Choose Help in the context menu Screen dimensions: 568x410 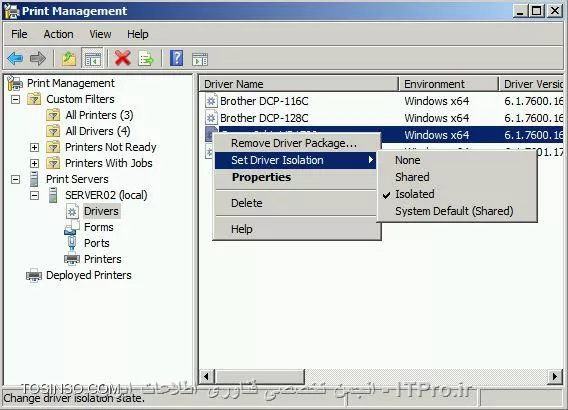coord(295,229)
